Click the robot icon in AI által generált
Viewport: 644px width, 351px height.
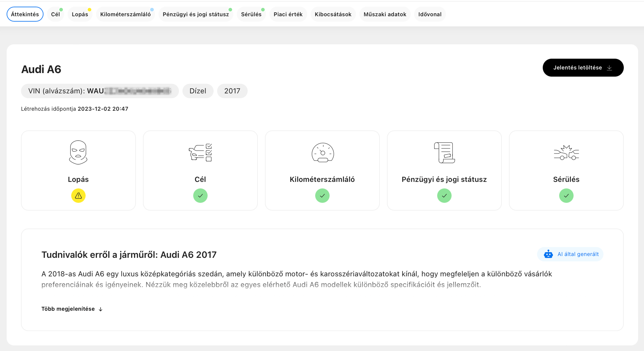548,254
